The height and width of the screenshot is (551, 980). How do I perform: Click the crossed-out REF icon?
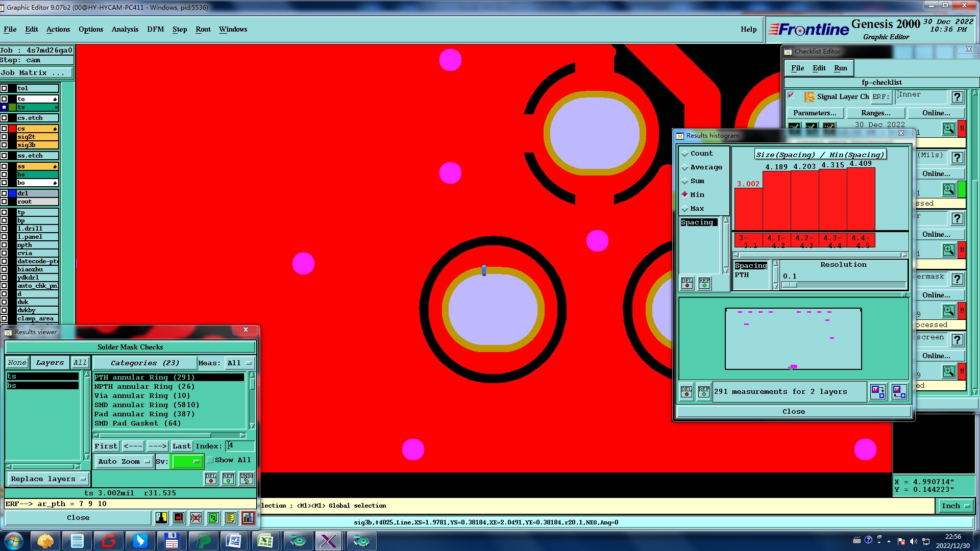[x=196, y=518]
